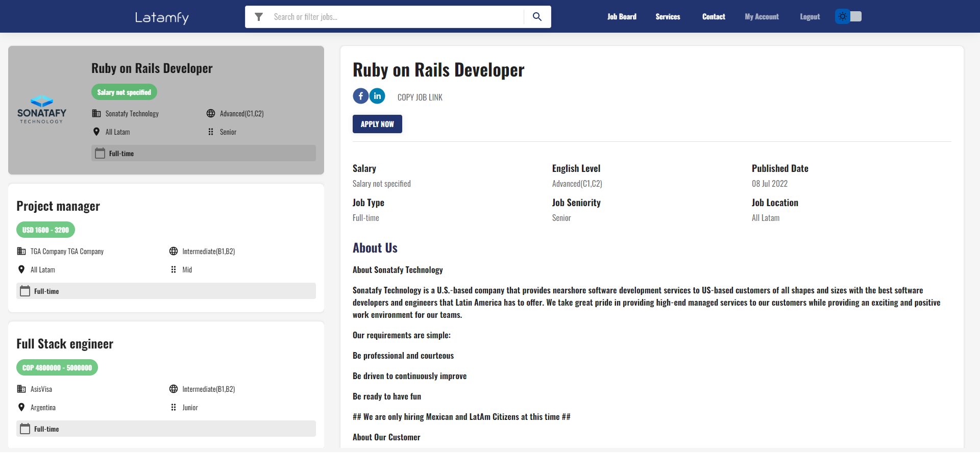Click the Apply Now button
The width and height of the screenshot is (980, 474).
pos(377,124)
